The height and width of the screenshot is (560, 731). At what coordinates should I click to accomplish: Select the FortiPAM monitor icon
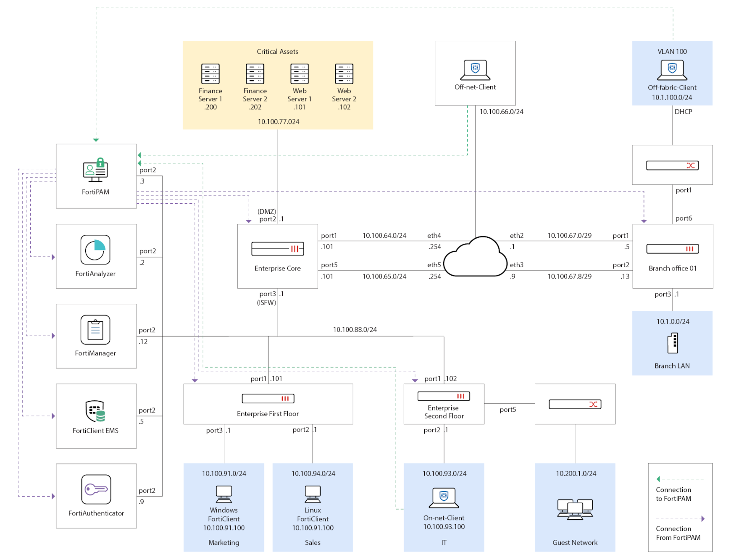pyautogui.click(x=96, y=170)
